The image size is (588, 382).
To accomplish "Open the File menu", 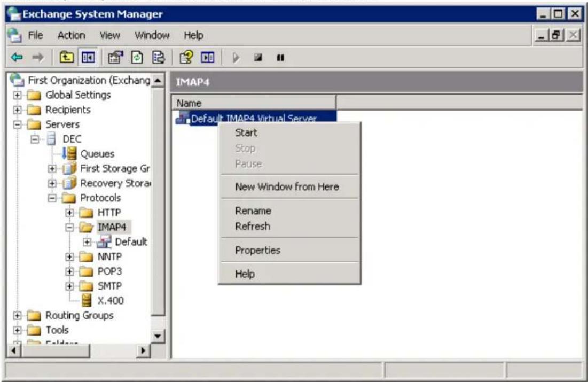I will tap(35, 35).
